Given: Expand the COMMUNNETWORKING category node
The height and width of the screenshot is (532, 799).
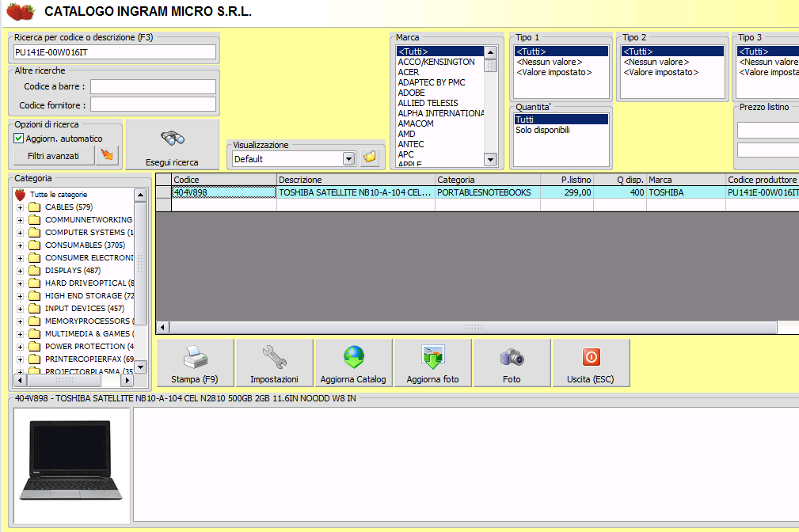Looking at the screenshot, I should [x=20, y=220].
